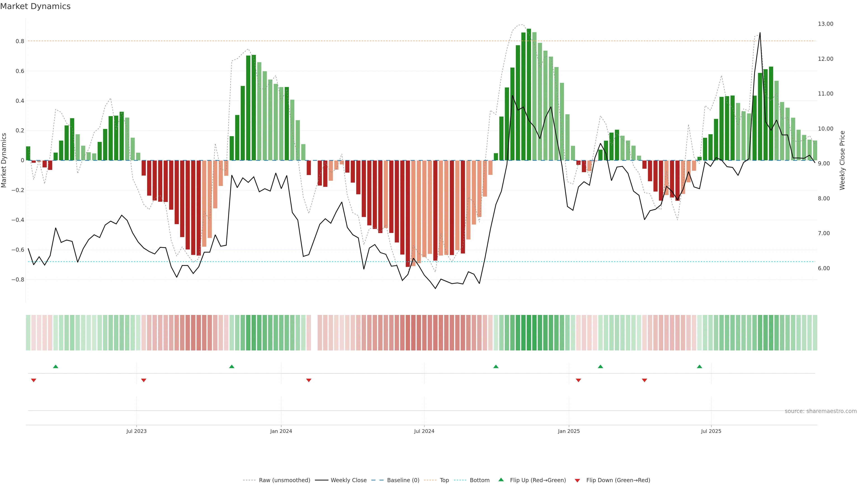This screenshot has height=488, width=868.
Task: Hide the Bottom threshold legend series
Action: click(x=479, y=480)
